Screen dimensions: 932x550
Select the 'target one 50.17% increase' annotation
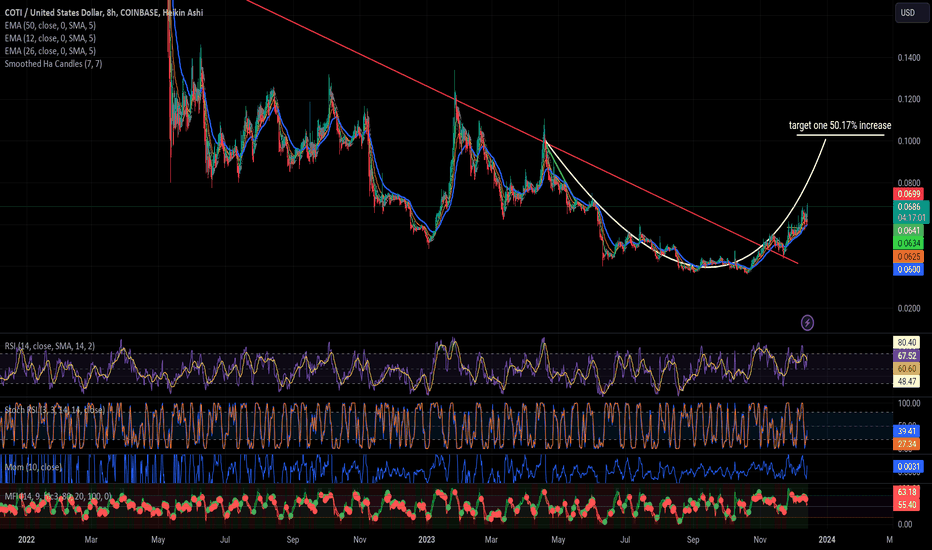click(x=840, y=125)
